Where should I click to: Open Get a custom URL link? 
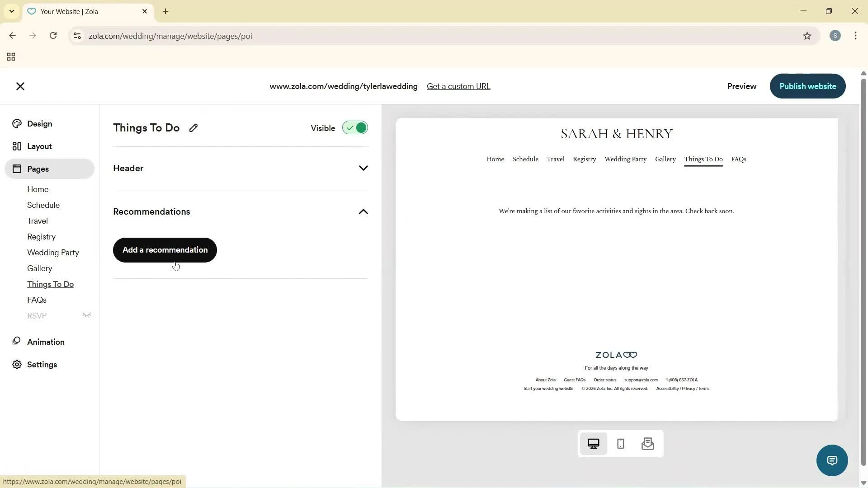click(x=458, y=86)
